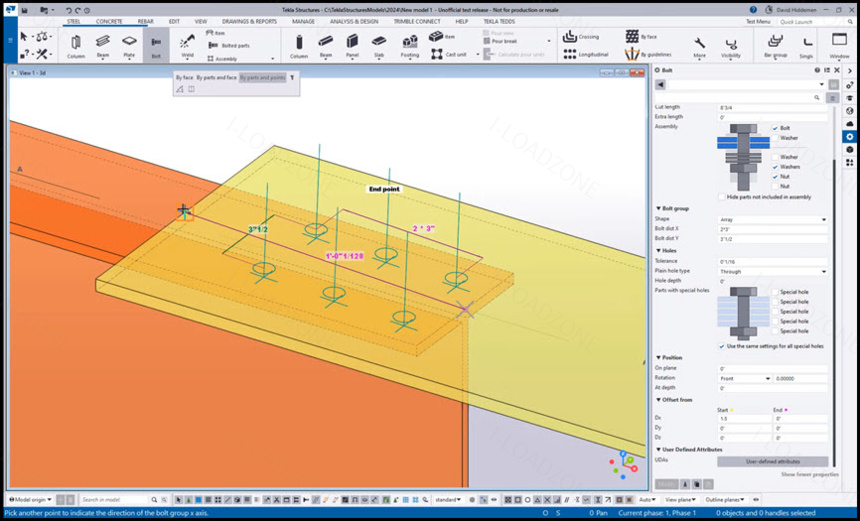Toggle Use the same settings for all special holes
Viewport: 860px width, 521px height.
[722, 347]
